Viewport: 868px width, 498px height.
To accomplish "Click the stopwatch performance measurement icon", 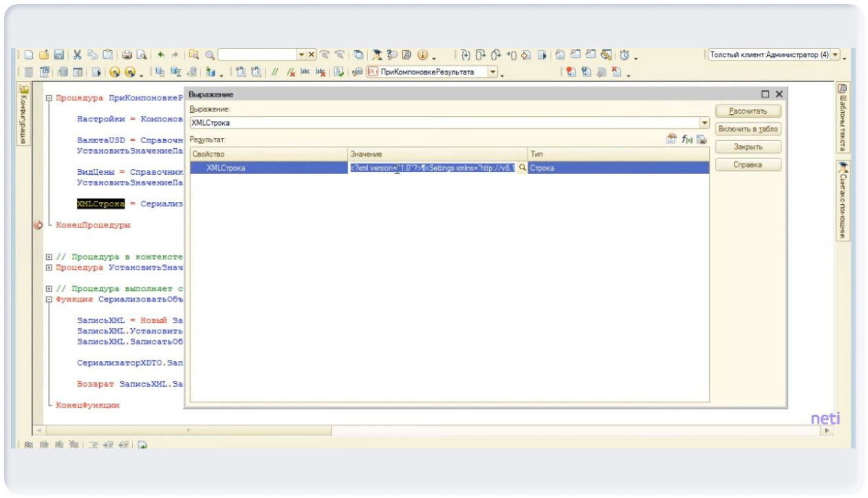I will pyautogui.click(x=624, y=55).
